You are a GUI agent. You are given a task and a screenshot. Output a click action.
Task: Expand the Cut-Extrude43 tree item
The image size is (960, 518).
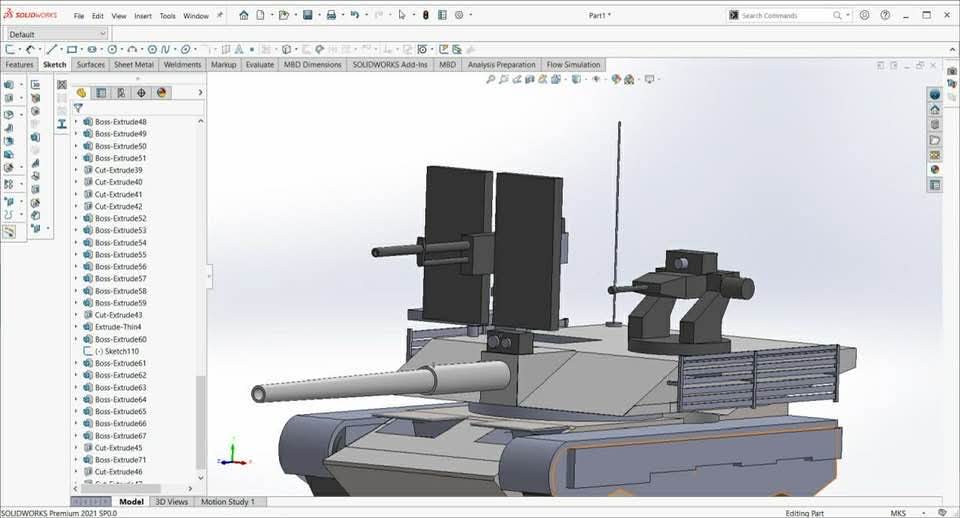(x=76, y=315)
